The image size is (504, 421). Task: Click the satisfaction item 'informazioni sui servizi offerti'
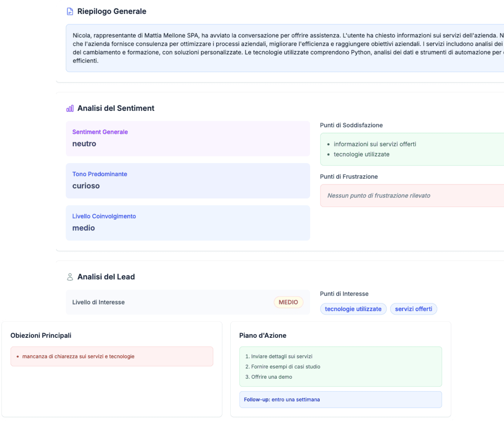[x=375, y=144]
